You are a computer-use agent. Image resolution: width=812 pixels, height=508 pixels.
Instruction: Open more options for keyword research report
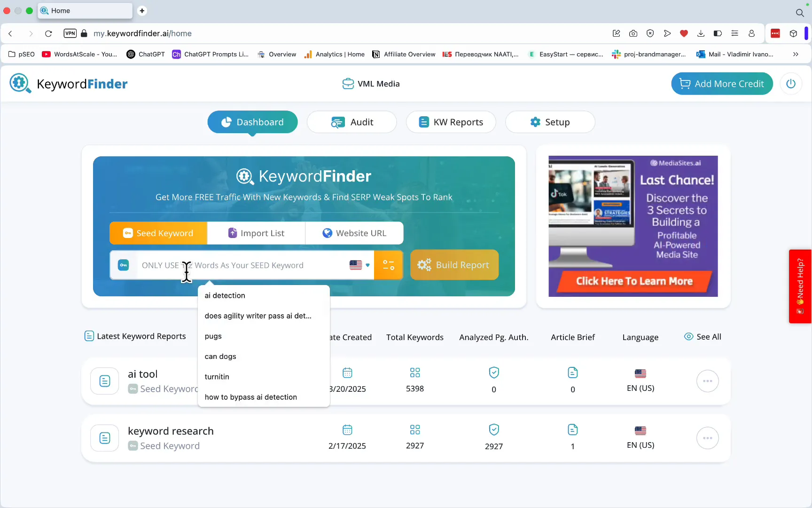click(x=707, y=438)
